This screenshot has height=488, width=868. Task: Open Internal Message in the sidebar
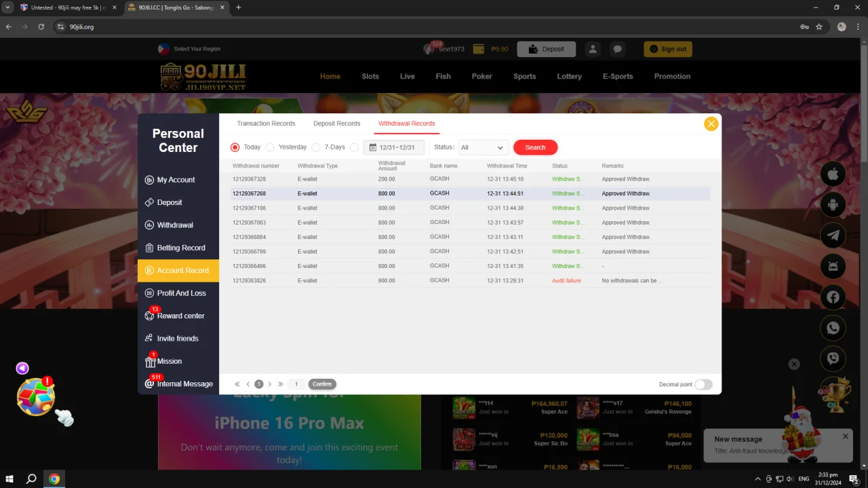pyautogui.click(x=178, y=383)
